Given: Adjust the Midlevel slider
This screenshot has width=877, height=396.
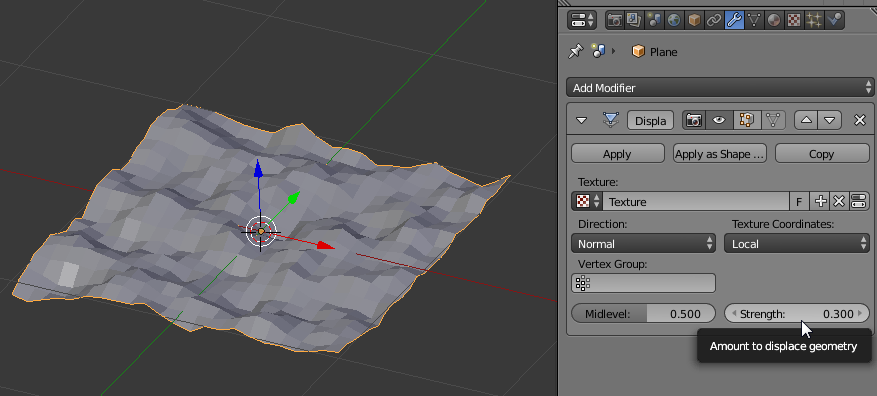Looking at the screenshot, I should [643, 313].
